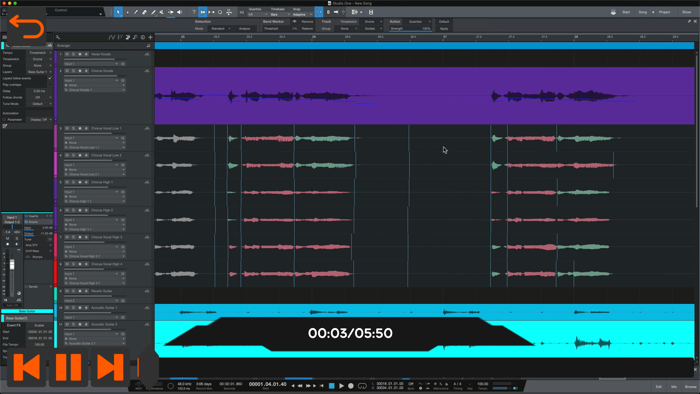Select the Listen speaker tool

[179, 12]
